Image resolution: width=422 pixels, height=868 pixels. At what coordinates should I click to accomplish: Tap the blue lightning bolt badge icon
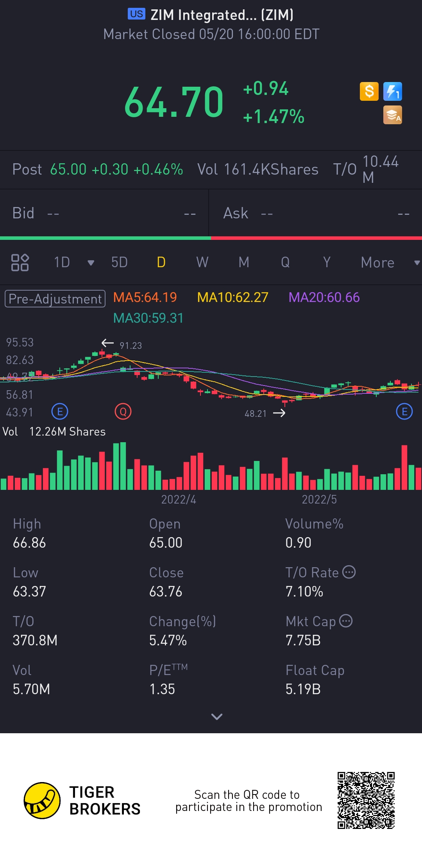click(x=392, y=91)
